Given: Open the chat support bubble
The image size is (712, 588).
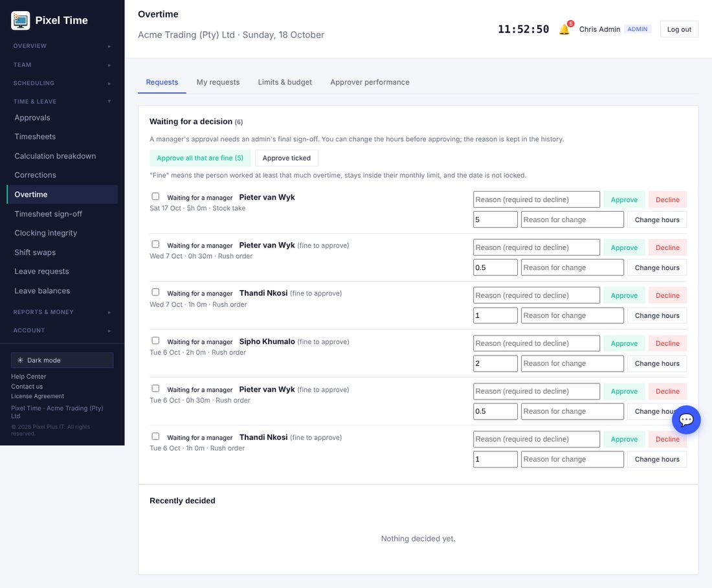Looking at the screenshot, I should point(685,420).
